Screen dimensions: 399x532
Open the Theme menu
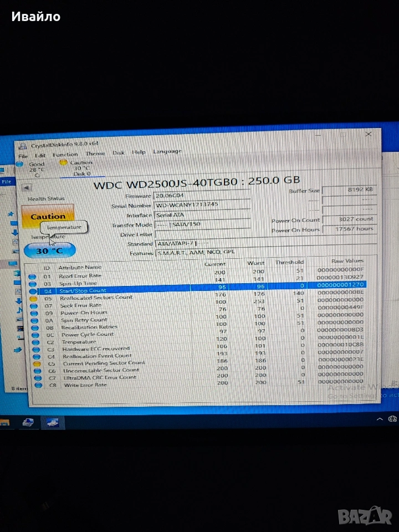(95, 154)
